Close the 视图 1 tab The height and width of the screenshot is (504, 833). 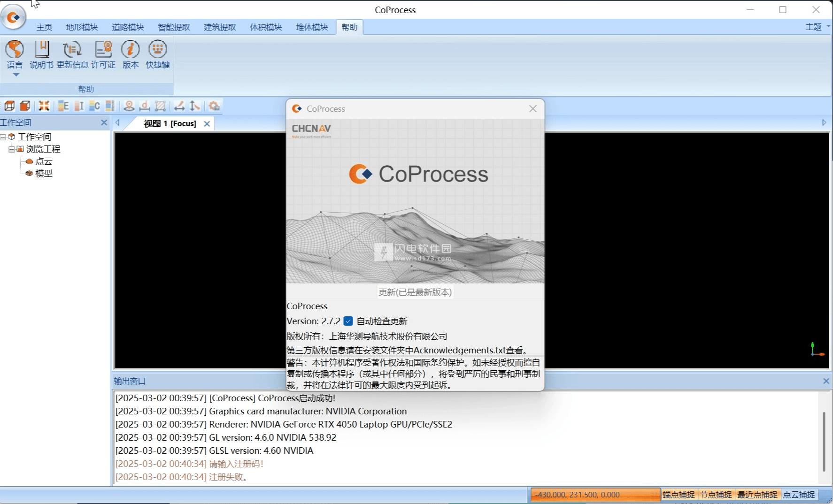(207, 124)
